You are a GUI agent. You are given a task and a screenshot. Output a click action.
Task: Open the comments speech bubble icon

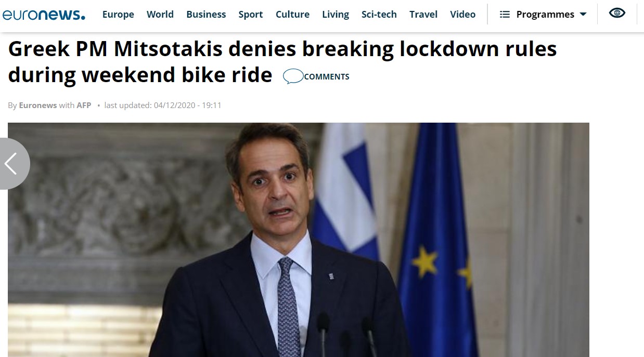pyautogui.click(x=293, y=76)
